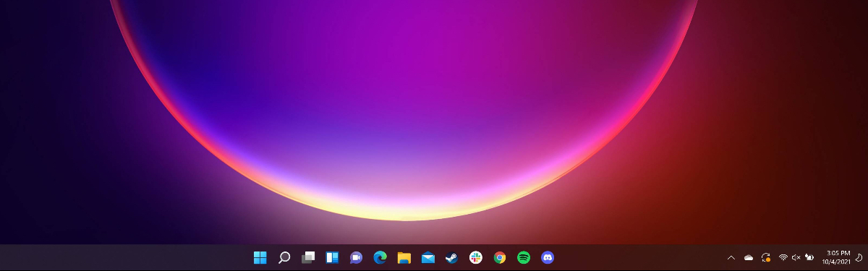This screenshot has width=868, height=271.
Task: Open Task View on the taskbar
Action: tap(308, 257)
